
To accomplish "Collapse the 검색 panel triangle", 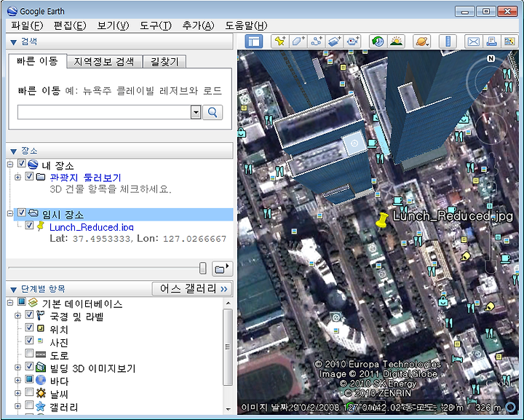I will (x=14, y=42).
